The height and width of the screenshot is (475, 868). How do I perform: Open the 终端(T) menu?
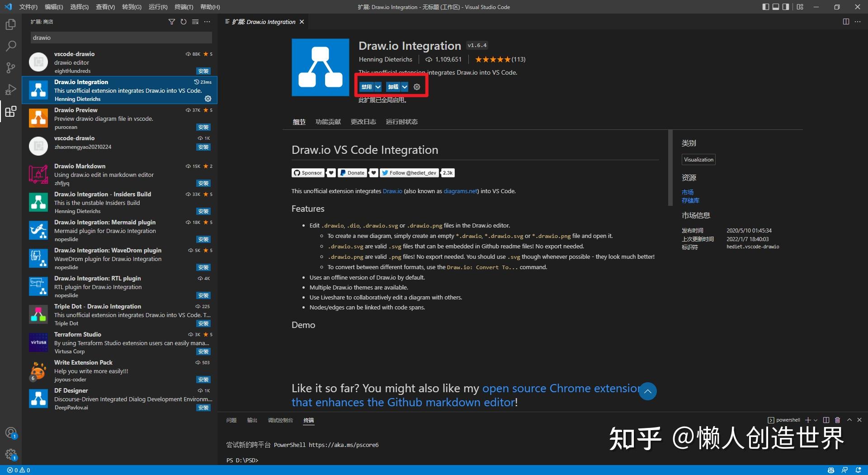point(184,7)
